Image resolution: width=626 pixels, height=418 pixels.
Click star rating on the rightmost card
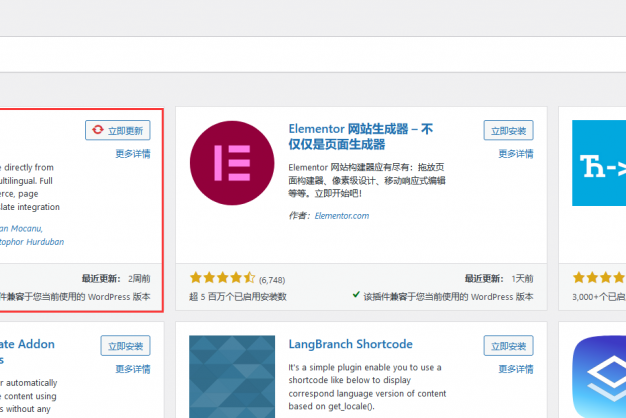click(598, 279)
